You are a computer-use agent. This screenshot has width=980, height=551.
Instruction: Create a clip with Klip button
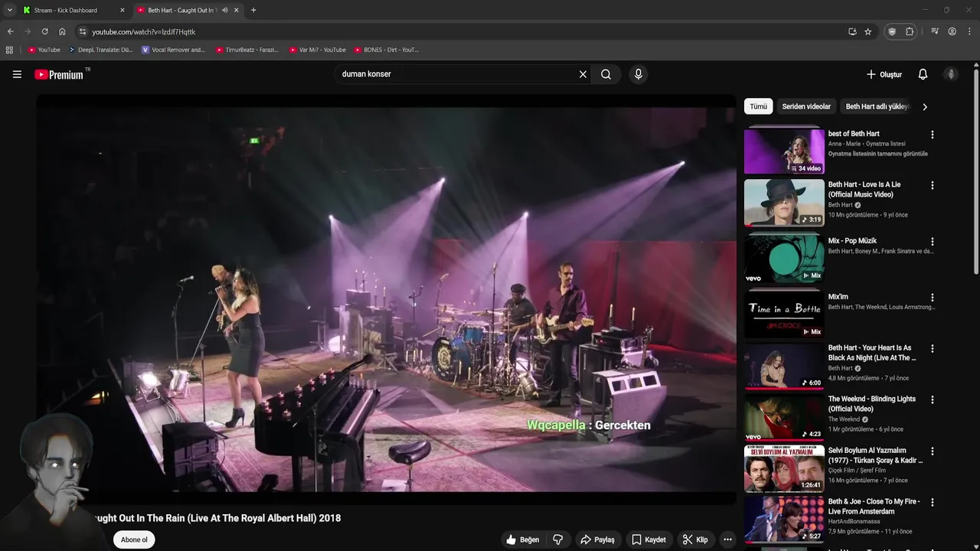[x=695, y=540]
